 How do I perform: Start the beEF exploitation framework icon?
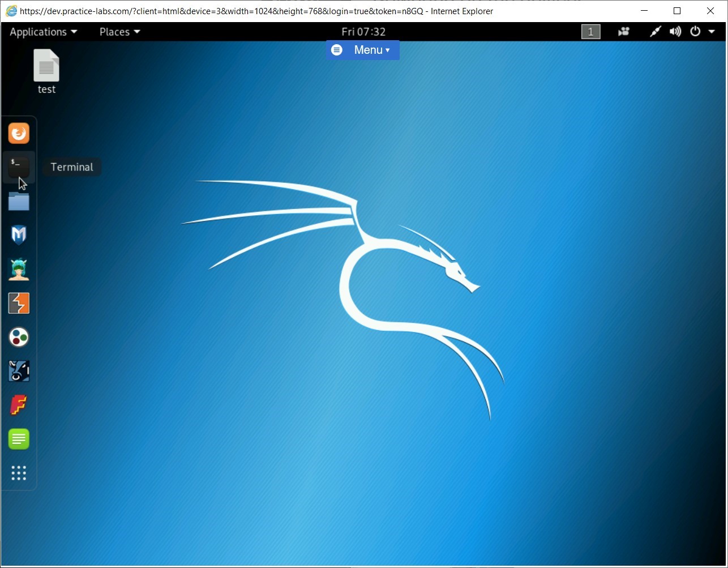coord(19,269)
